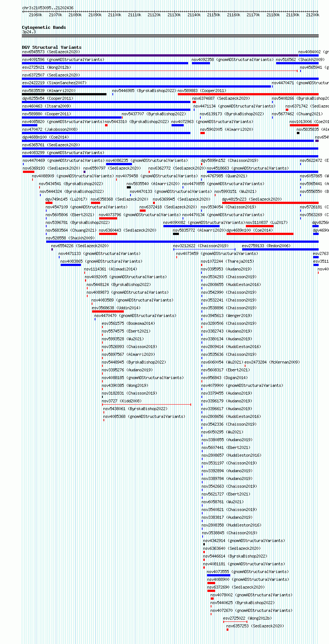Select nsv460463 (Itsara2009) label
Image resolution: width=329 pixels, height=644 pixels.
click(x=46, y=106)
